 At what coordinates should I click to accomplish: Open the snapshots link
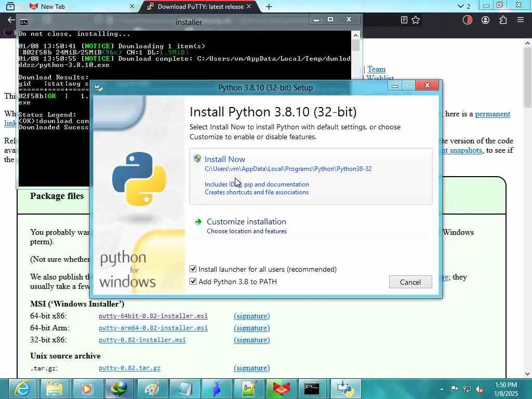coord(462,150)
